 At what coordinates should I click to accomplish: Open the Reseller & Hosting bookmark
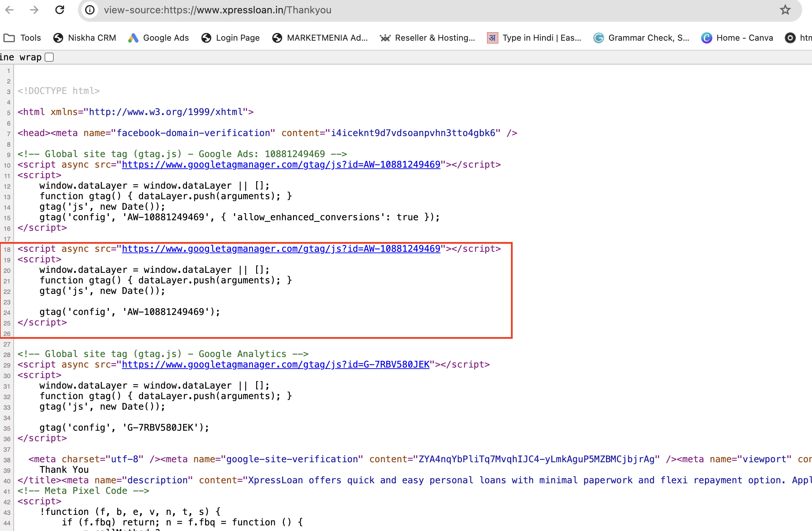[x=427, y=38]
